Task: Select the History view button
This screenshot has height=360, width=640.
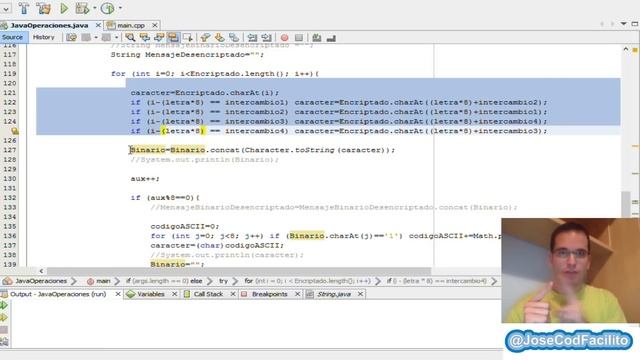Action: pyautogui.click(x=43, y=37)
